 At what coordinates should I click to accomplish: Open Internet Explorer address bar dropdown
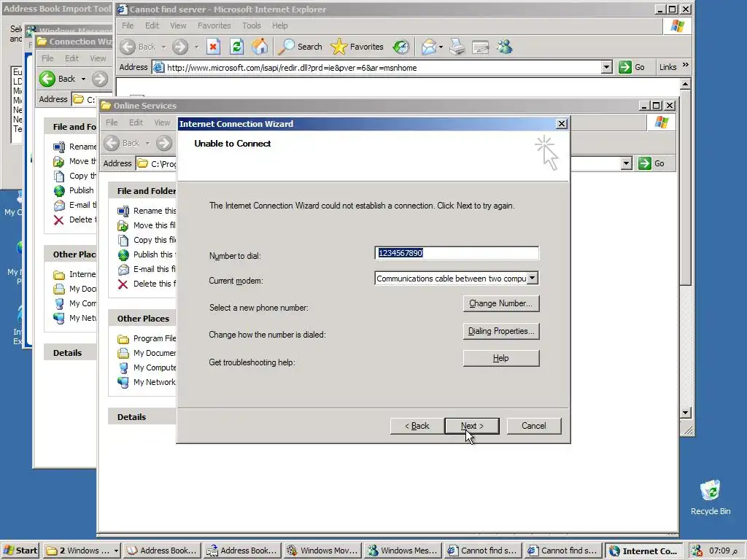(x=606, y=67)
